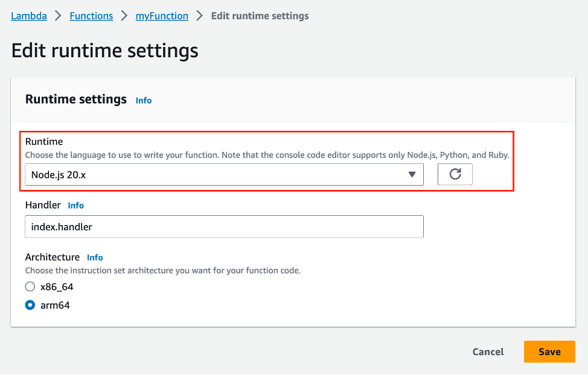Click the dropdown caret on Runtime selector
The image size is (588, 375).
[x=412, y=174]
